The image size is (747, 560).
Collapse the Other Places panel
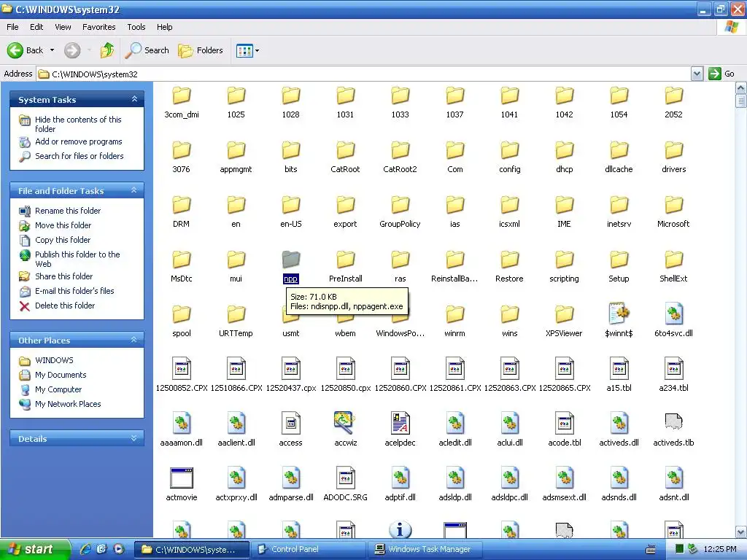[134, 340]
